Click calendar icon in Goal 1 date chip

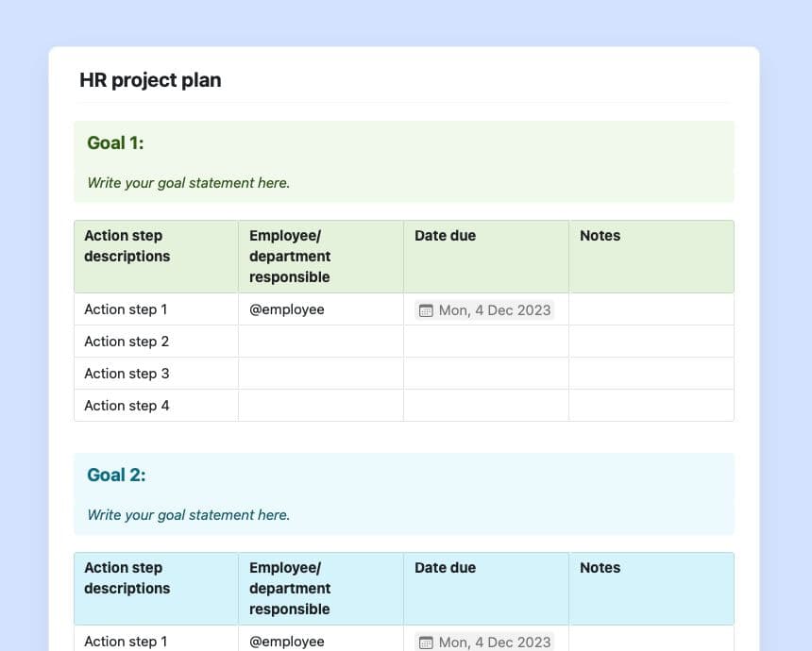426,310
